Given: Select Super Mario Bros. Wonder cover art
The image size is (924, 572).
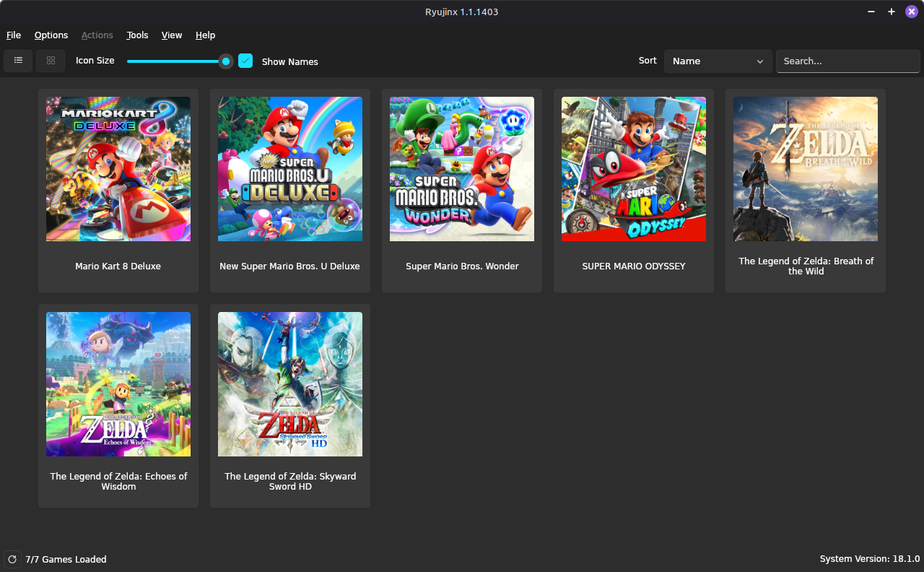Looking at the screenshot, I should 462,169.
